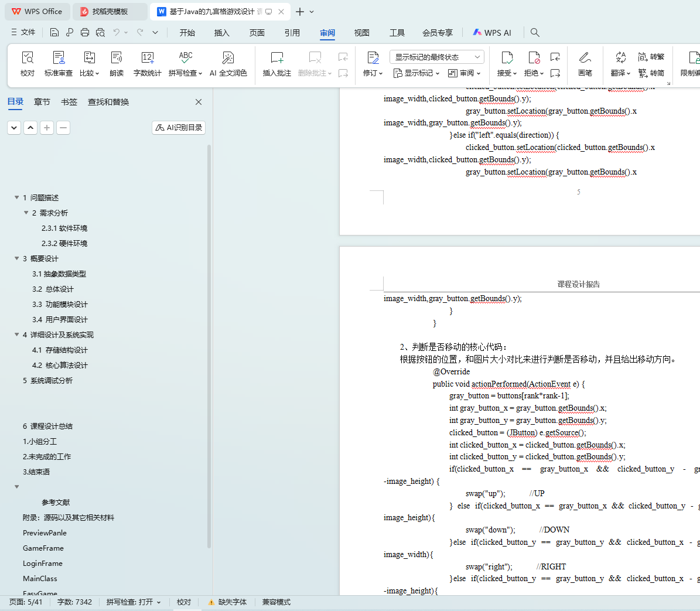Open the 显示标记 dropdown
The width and height of the screenshot is (700, 611).
pos(416,73)
